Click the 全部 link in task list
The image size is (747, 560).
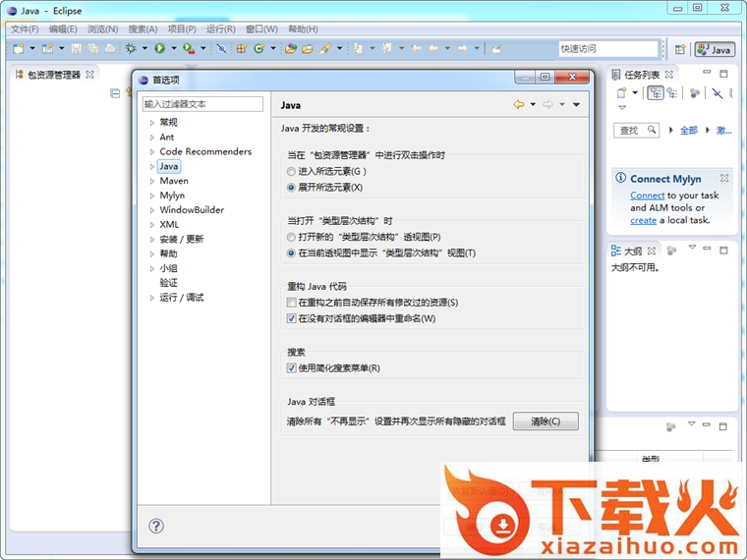click(688, 130)
